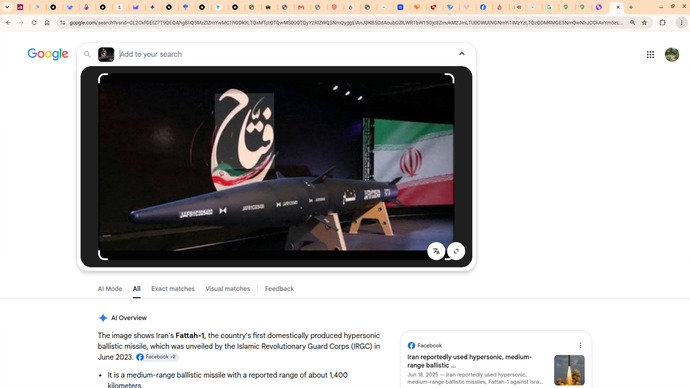The image size is (690, 388).
Task: Switch to the Gmail tab
Action: pyautogui.click(x=301, y=7)
